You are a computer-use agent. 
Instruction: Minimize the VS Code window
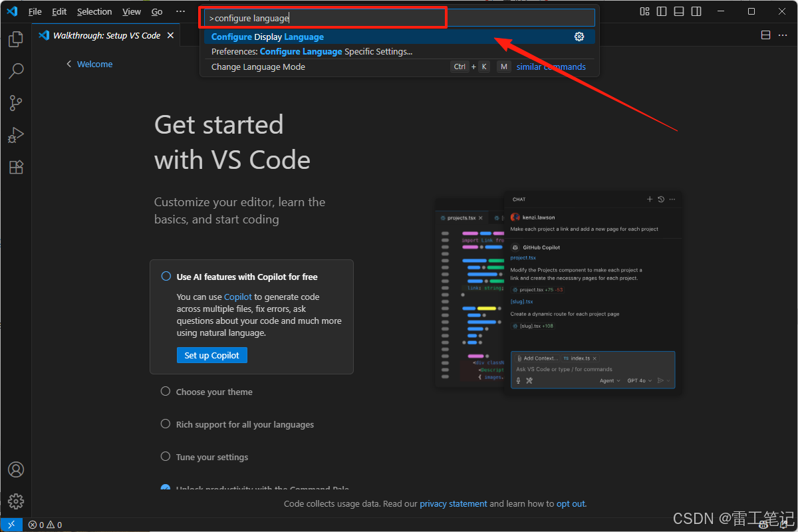tap(721, 11)
